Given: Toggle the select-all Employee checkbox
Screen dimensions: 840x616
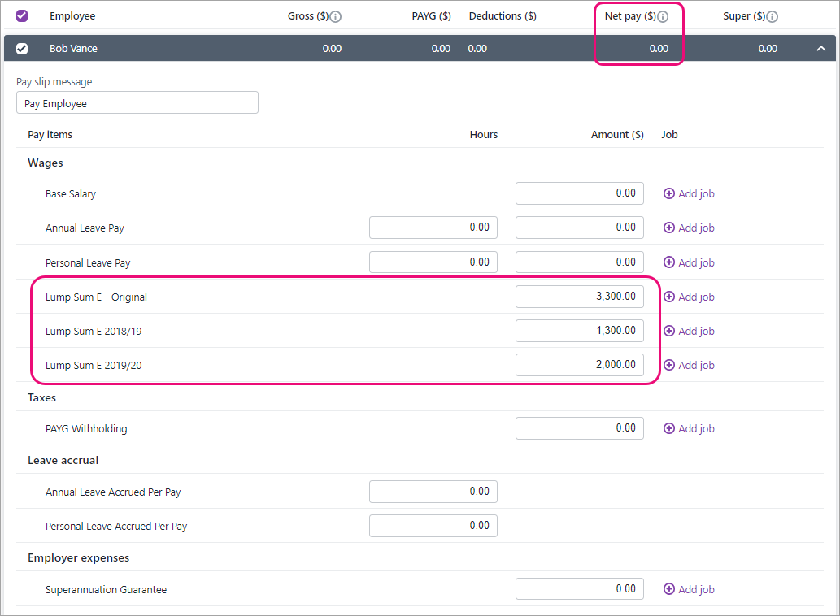Looking at the screenshot, I should pyautogui.click(x=22, y=16).
